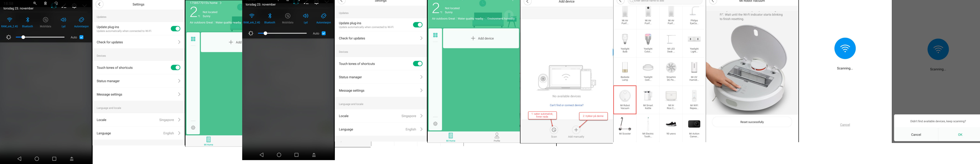The image size is (980, 164).
Task: Select Mi Home tab on 1758577015's home screen
Action: point(208,141)
